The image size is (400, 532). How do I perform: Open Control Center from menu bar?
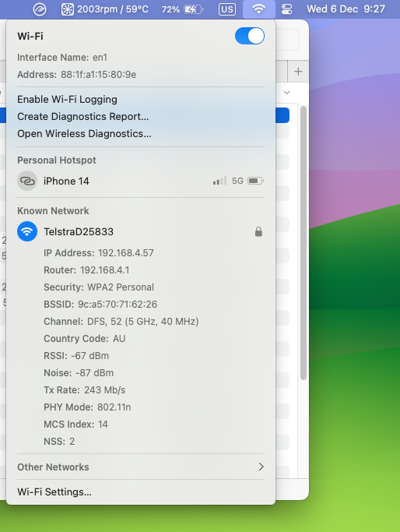(287, 9)
